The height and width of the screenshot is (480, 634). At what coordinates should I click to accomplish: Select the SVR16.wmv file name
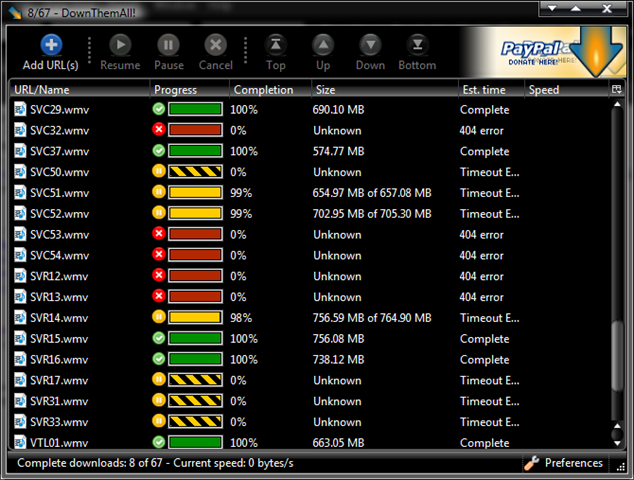click(59, 360)
